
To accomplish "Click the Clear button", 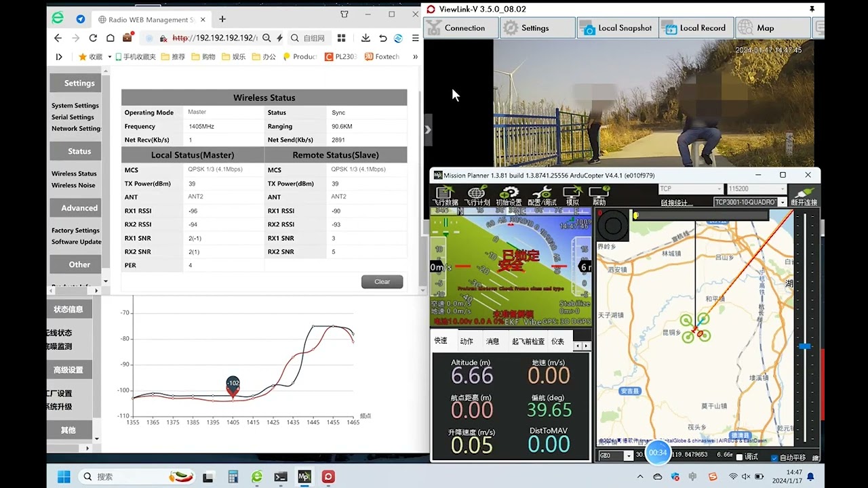I will [382, 281].
